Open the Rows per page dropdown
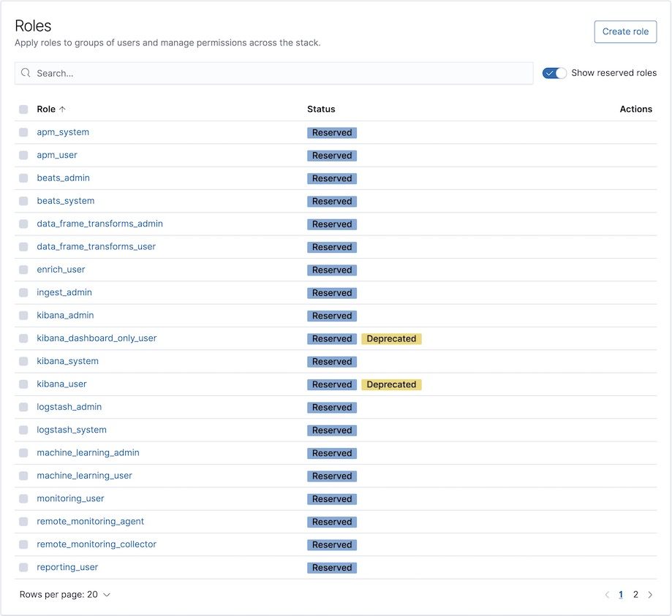The image size is (672, 616). click(x=66, y=594)
